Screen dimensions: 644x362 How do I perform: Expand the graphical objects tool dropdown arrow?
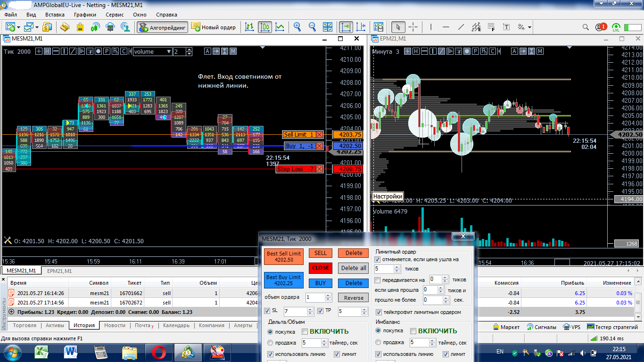pos(530,27)
